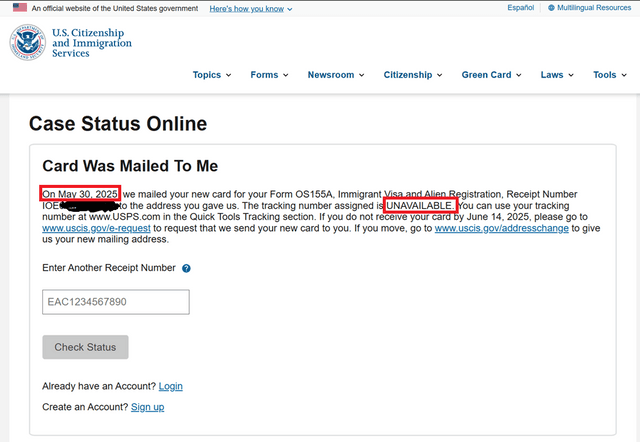640x442 pixels.
Task: Click the globe icon beside Multilingual Resources
Action: [x=551, y=8]
